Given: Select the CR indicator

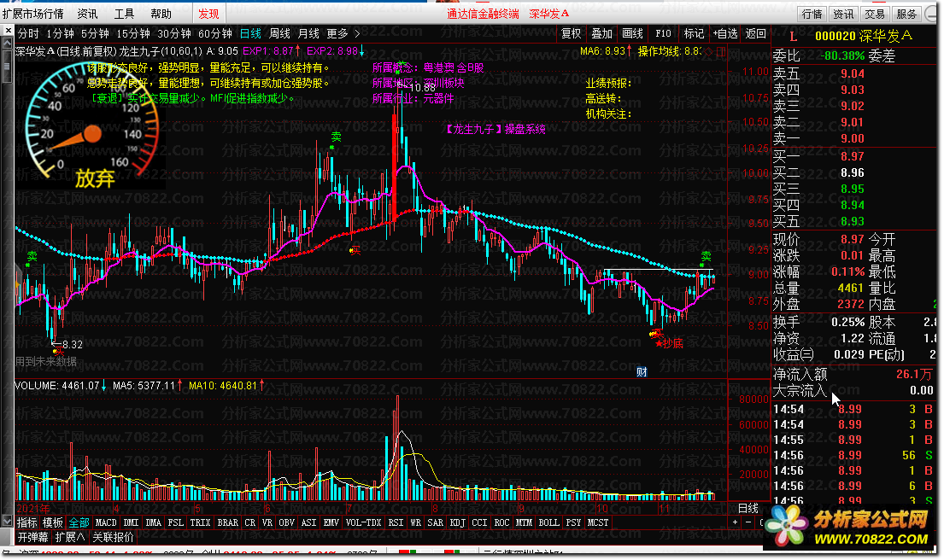Looking at the screenshot, I should 249,522.
